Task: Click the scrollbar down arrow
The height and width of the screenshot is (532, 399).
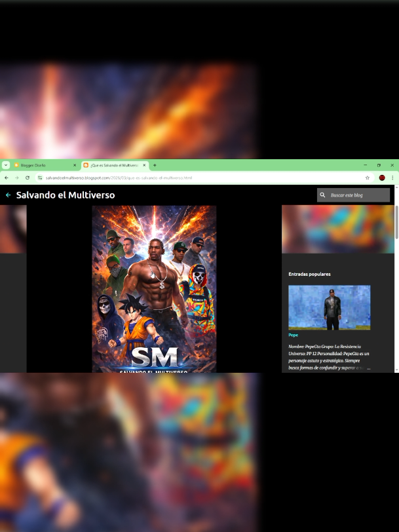Action: pos(396,370)
